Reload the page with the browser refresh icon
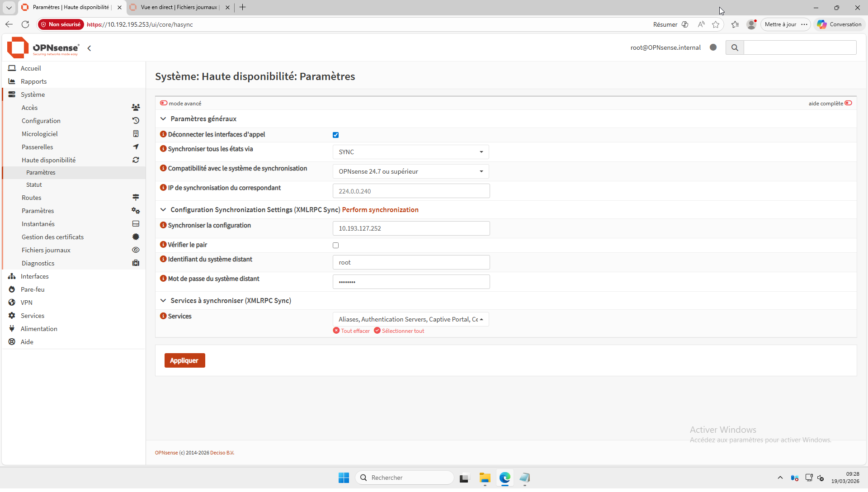The image size is (868, 492). pyautogui.click(x=25, y=24)
